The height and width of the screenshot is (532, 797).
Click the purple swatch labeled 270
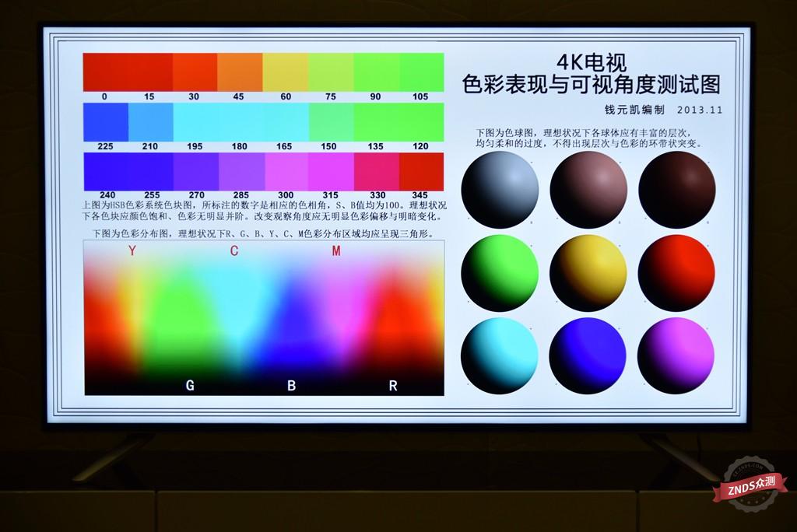point(195,173)
